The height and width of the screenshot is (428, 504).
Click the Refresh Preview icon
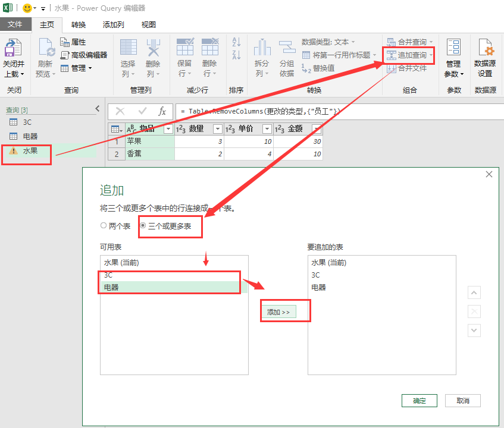coord(46,48)
